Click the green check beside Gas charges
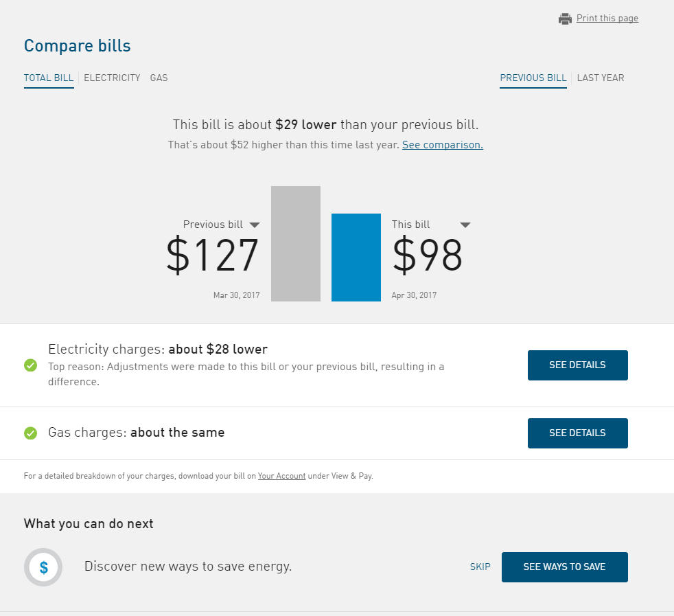 (31, 433)
